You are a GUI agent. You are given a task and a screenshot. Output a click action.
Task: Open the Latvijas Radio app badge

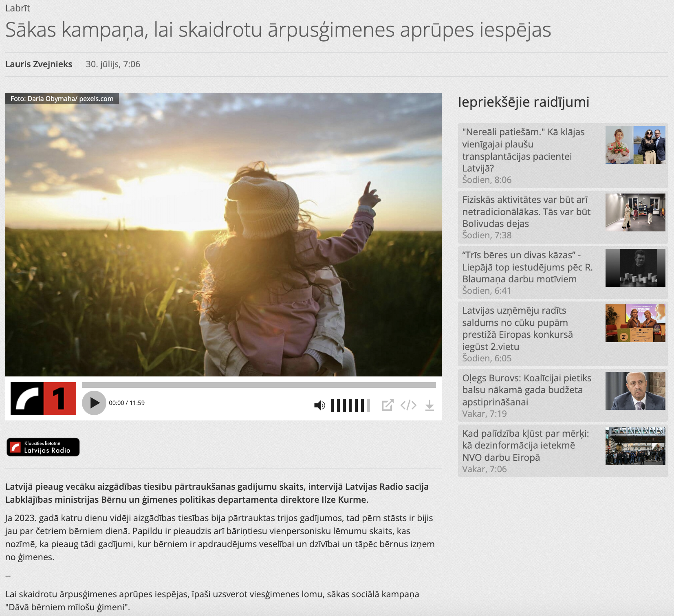click(x=43, y=447)
